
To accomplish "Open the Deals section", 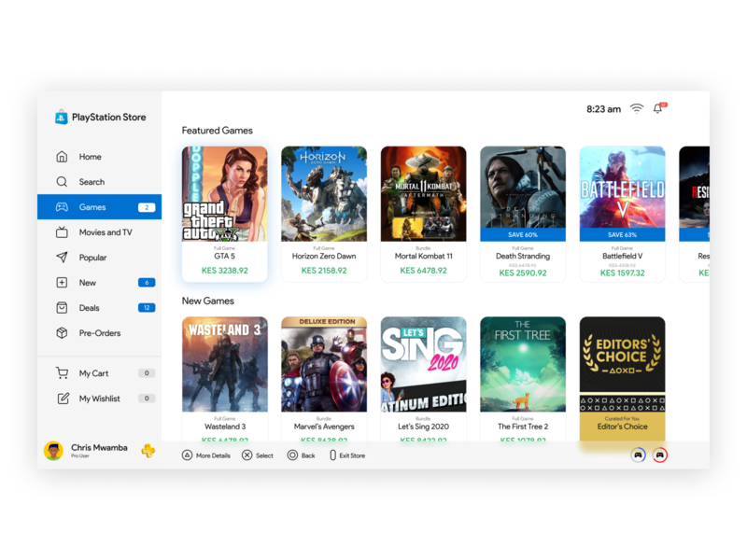I will click(99, 308).
